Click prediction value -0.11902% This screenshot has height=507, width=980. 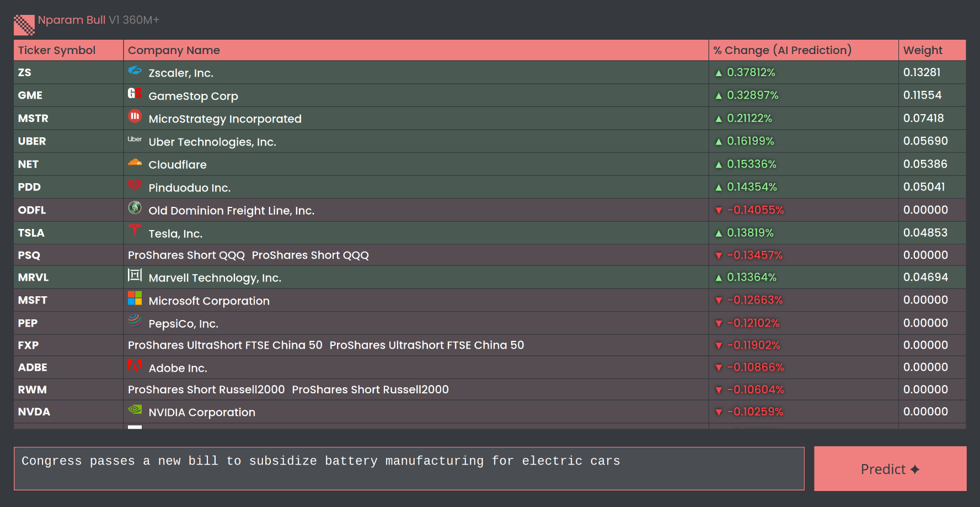tap(753, 345)
